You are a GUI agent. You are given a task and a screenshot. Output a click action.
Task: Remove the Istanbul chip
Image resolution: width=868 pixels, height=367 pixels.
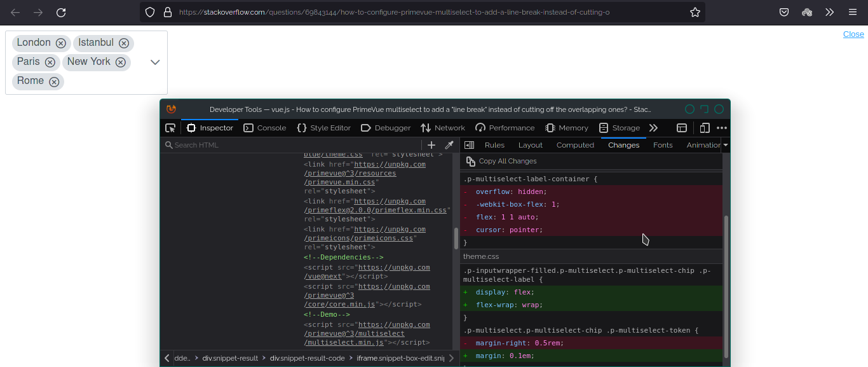tap(124, 43)
